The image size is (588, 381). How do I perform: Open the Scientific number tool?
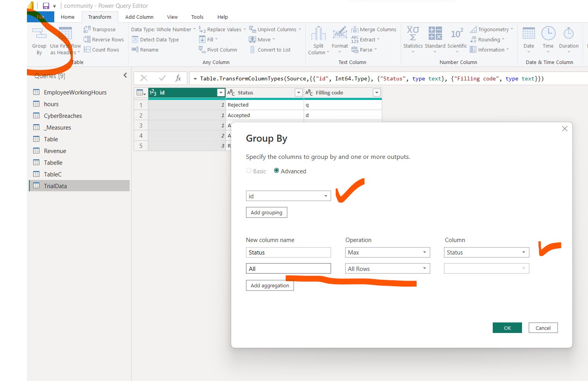point(457,39)
